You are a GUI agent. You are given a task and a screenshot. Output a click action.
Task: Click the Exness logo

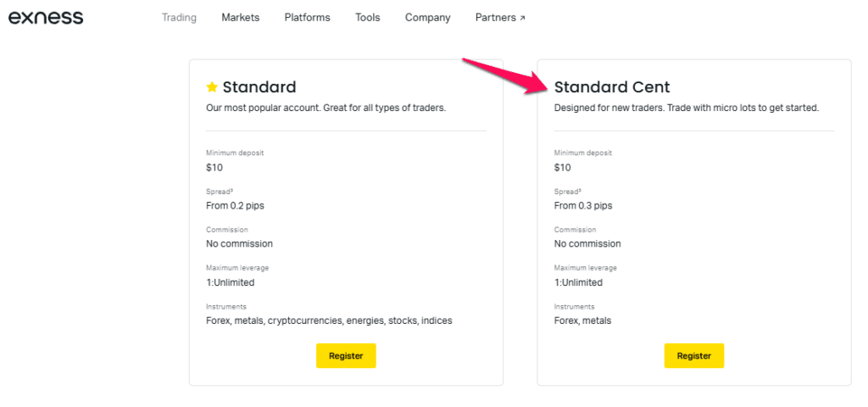coord(46,18)
